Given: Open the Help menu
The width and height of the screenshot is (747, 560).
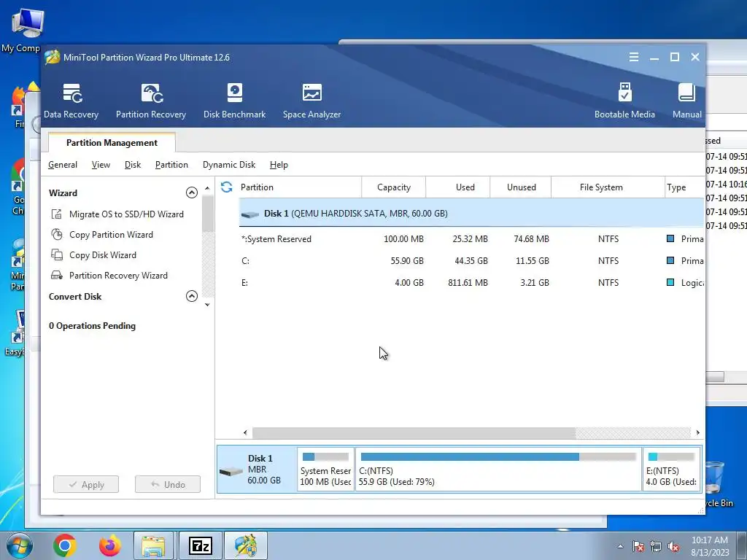Looking at the screenshot, I should [x=279, y=165].
